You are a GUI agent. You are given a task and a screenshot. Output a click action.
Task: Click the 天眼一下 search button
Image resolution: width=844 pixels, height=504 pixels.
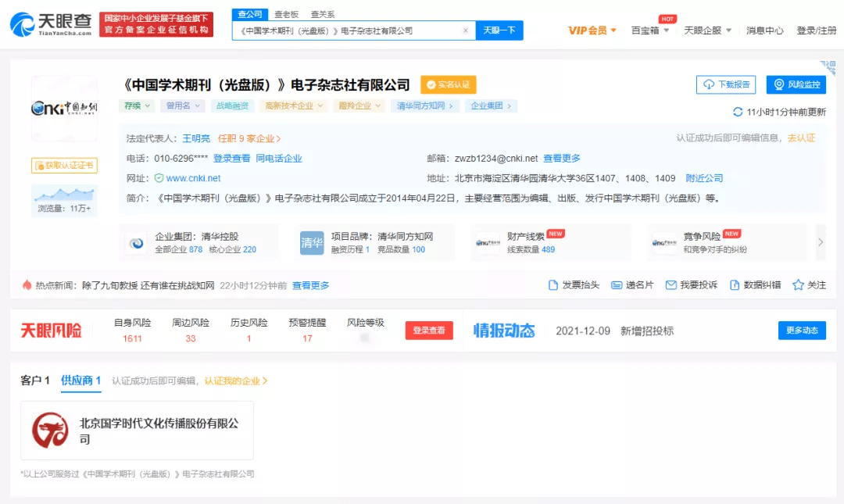pos(499,30)
